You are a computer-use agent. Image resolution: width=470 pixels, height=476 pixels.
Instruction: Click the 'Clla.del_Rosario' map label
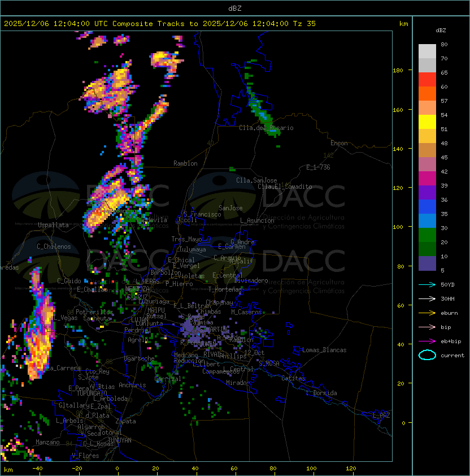pos(266,128)
